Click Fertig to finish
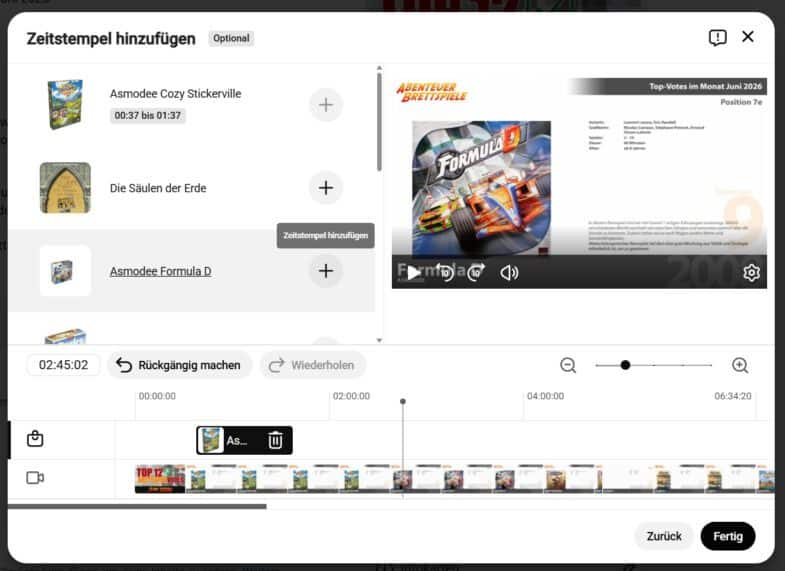Screen dimensions: 785x571 click(728, 536)
